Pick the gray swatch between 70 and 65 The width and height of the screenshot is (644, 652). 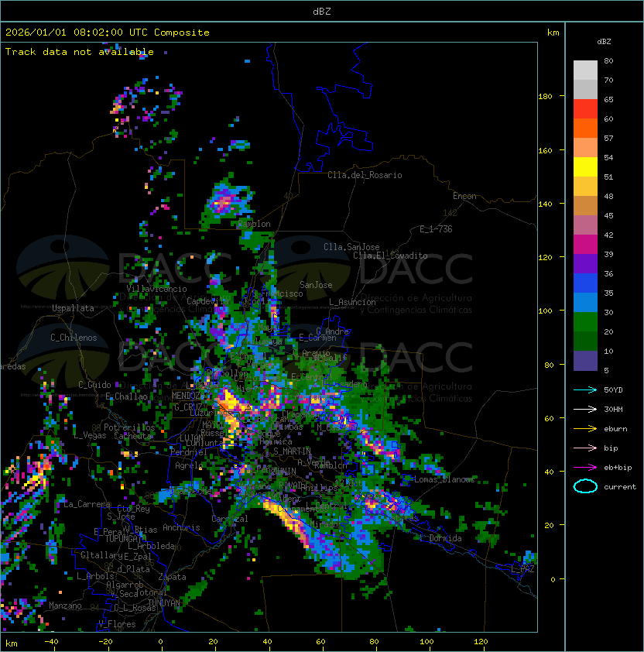click(585, 89)
